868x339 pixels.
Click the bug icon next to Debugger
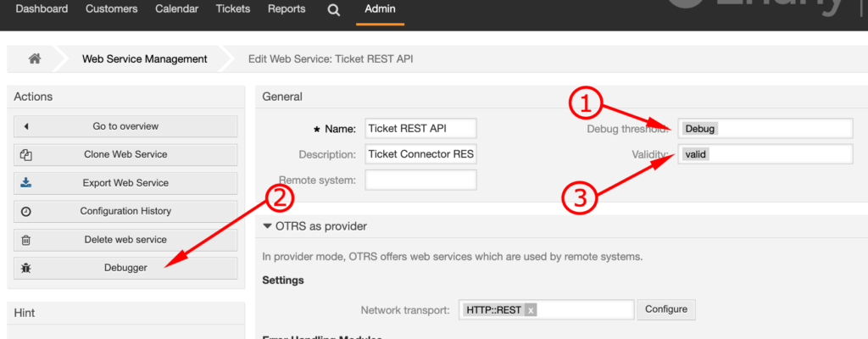point(25,268)
